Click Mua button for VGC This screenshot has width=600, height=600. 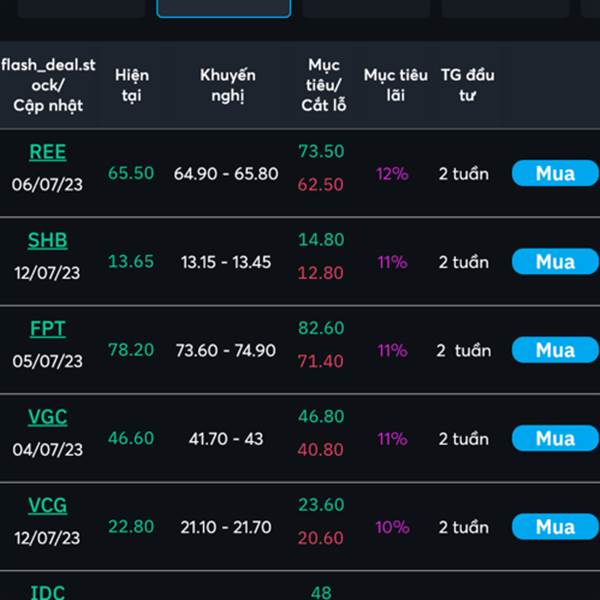click(555, 439)
